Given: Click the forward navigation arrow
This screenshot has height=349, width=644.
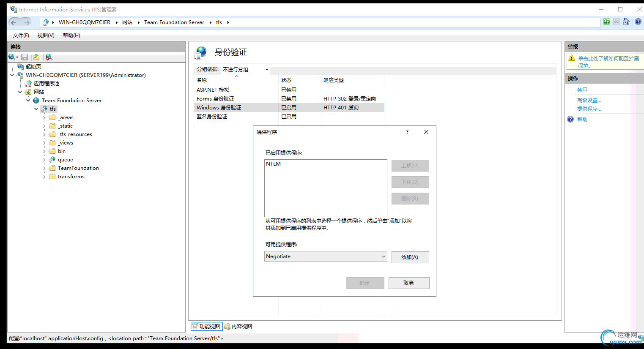Looking at the screenshot, I should point(27,22).
